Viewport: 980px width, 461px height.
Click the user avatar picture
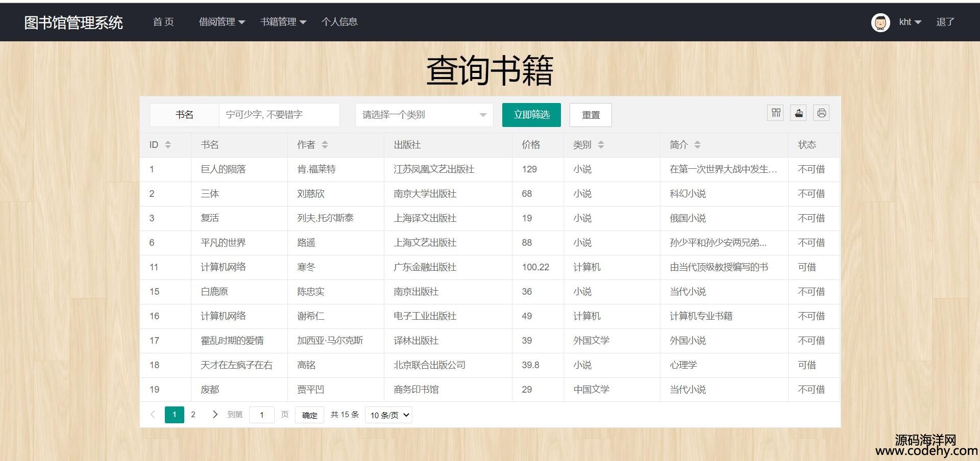point(880,22)
